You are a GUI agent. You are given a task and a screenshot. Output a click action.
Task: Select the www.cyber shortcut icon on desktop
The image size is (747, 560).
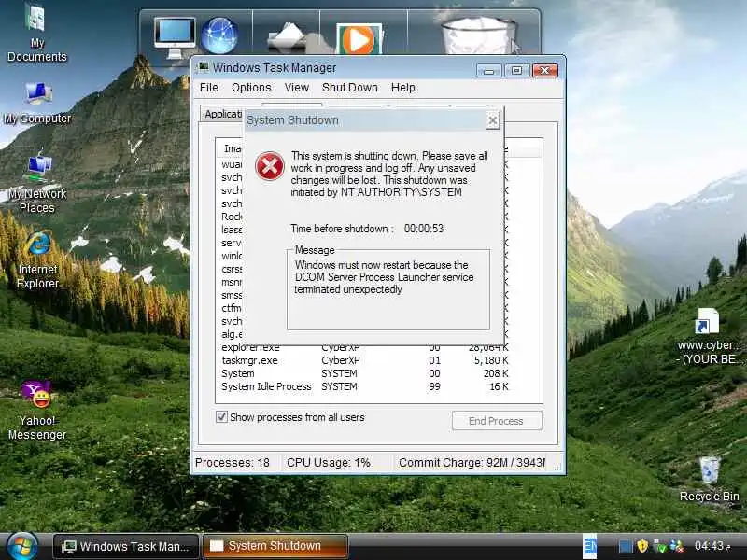[x=709, y=336]
